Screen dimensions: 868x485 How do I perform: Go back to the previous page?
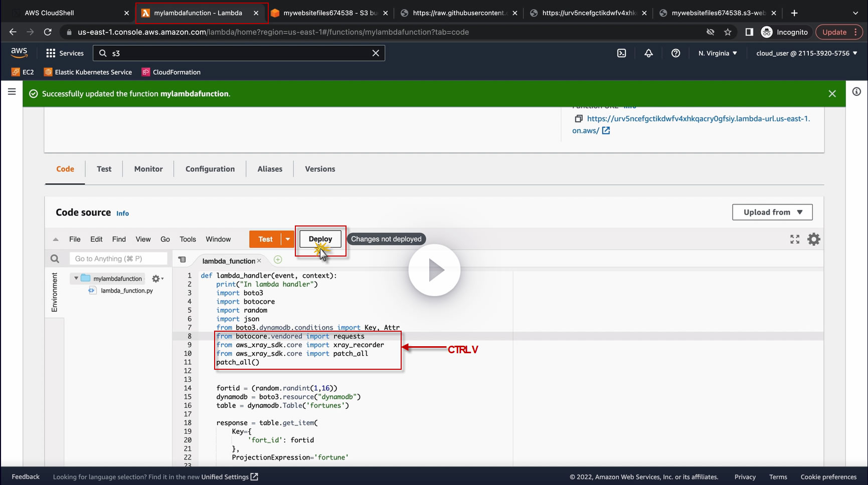pyautogui.click(x=13, y=32)
